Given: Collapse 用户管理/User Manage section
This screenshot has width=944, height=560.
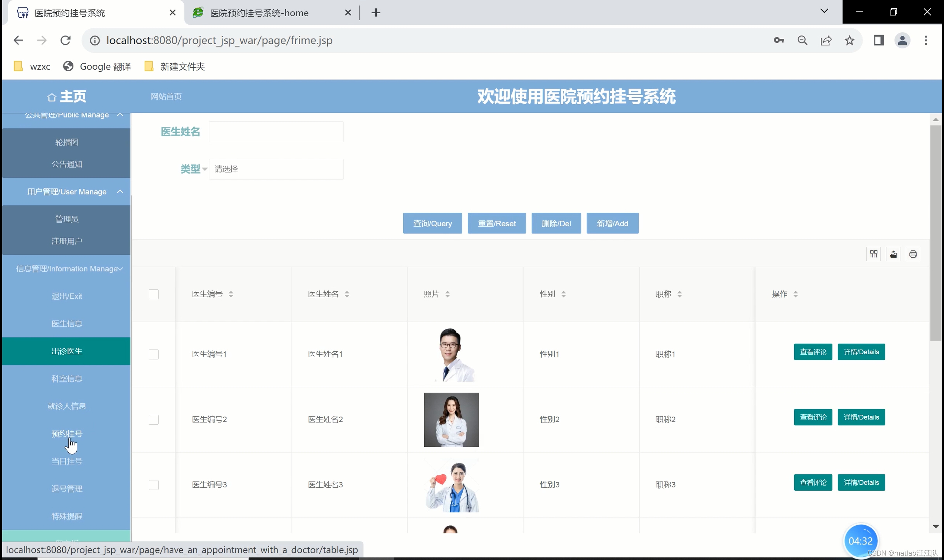Looking at the screenshot, I should coord(67,192).
